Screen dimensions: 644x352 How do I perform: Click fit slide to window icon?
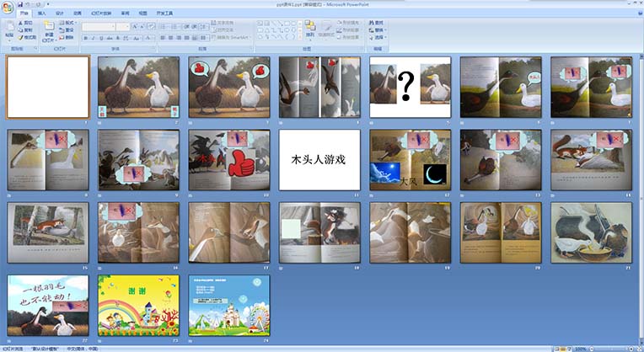tap(639, 349)
